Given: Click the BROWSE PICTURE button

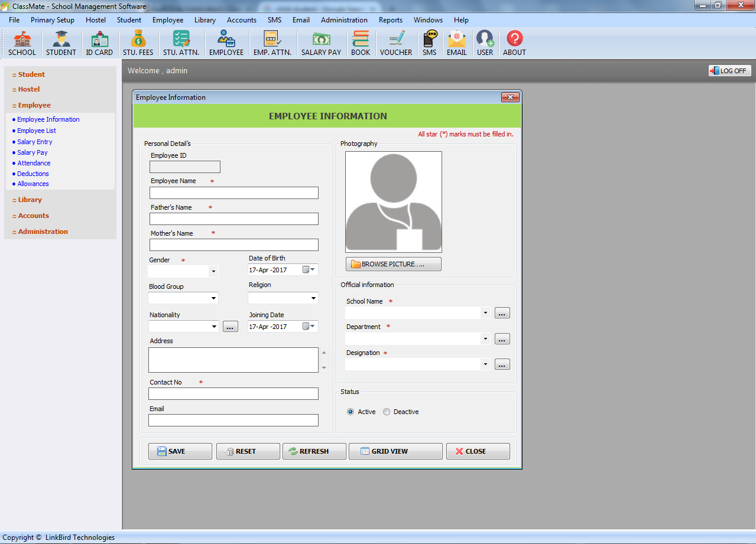Looking at the screenshot, I should 393,263.
